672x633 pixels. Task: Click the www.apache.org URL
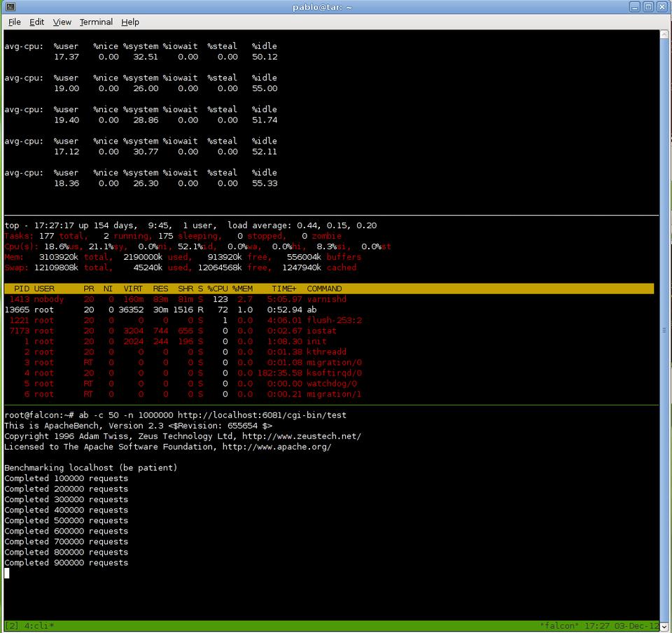pos(276,447)
